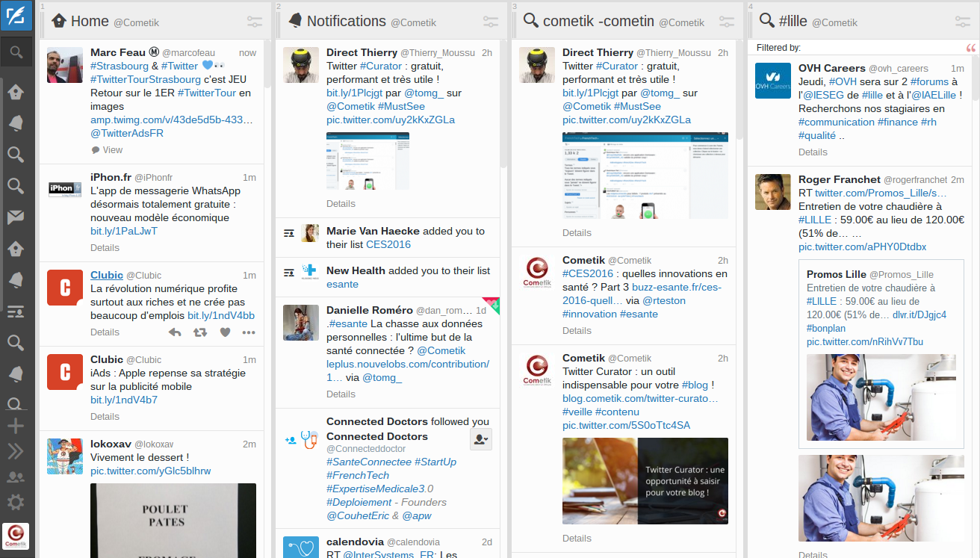Like the Clubic révolution numérique tweet
Image resolution: width=980 pixels, height=558 pixels.
tap(224, 332)
